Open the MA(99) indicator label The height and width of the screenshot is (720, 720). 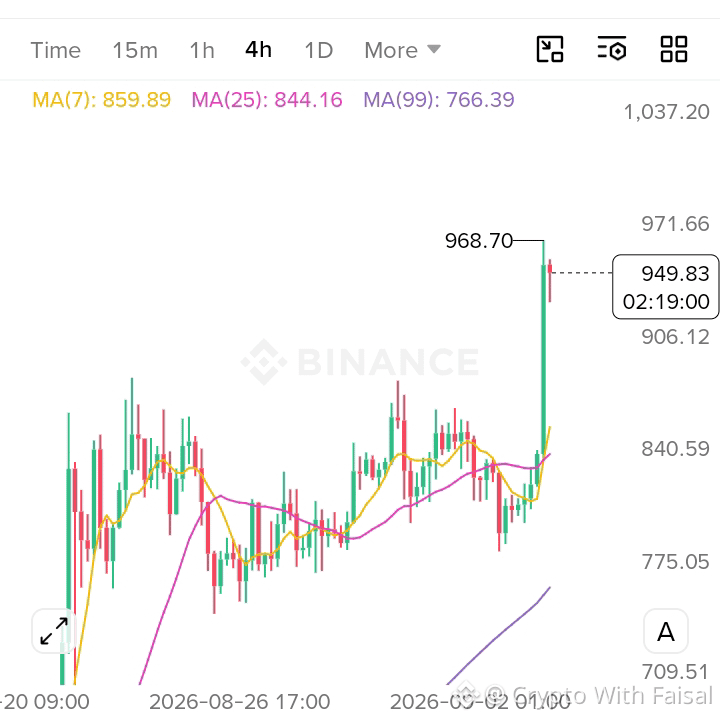(439, 100)
